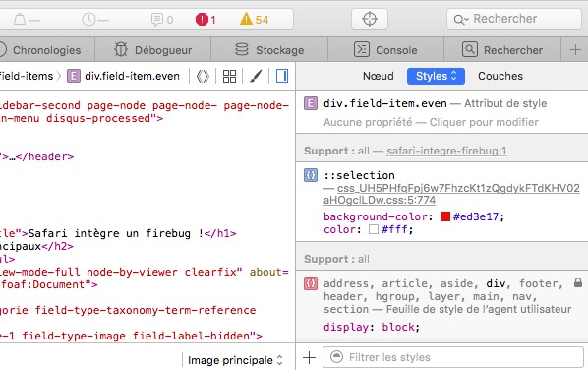Open the Image principale context dropdown

click(235, 360)
